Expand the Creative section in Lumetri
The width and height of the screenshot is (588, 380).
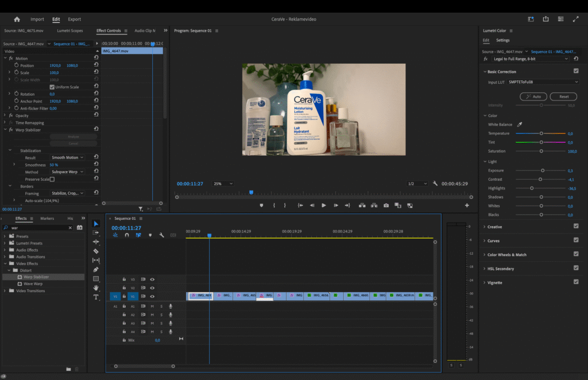pos(494,227)
